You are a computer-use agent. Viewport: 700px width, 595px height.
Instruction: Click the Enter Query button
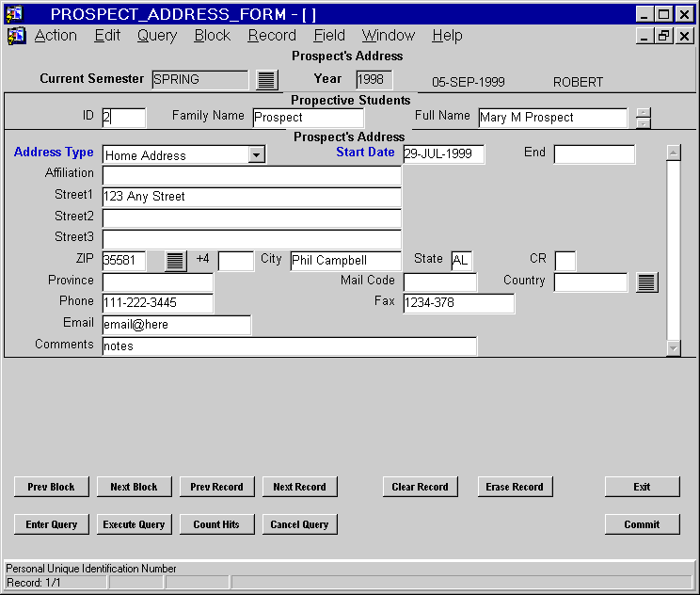click(x=52, y=524)
